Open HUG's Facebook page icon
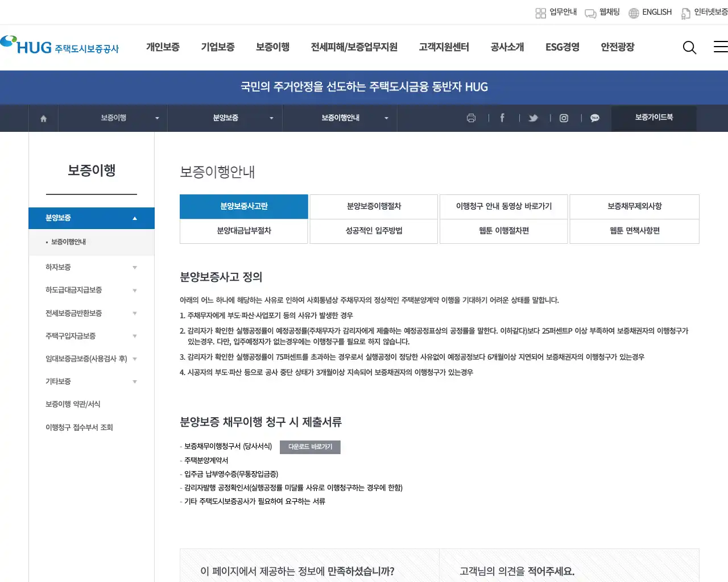 tap(502, 118)
